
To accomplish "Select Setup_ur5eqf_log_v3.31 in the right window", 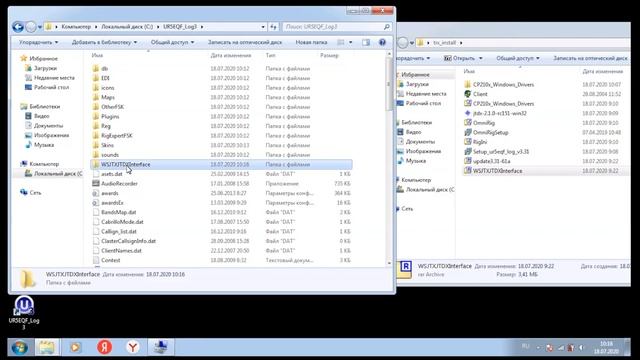I will coord(501,151).
